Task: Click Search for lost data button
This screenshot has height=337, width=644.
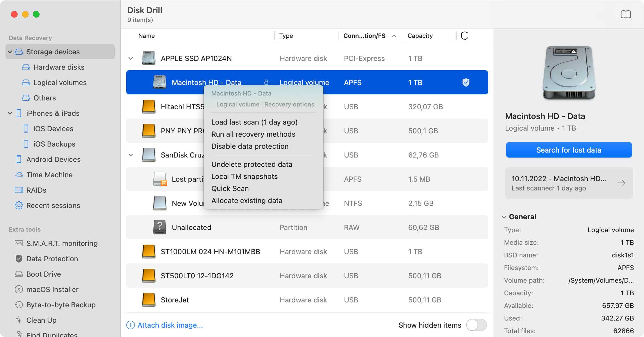Action: [569, 150]
